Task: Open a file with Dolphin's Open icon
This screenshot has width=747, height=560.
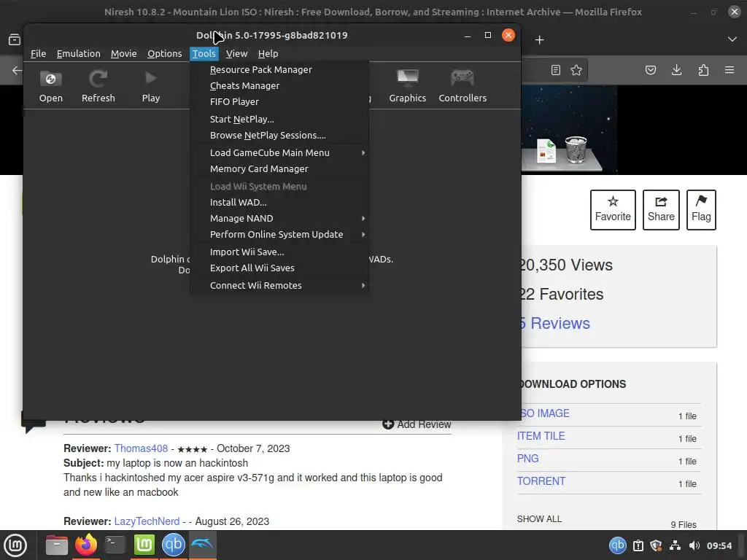Action: coord(50,86)
